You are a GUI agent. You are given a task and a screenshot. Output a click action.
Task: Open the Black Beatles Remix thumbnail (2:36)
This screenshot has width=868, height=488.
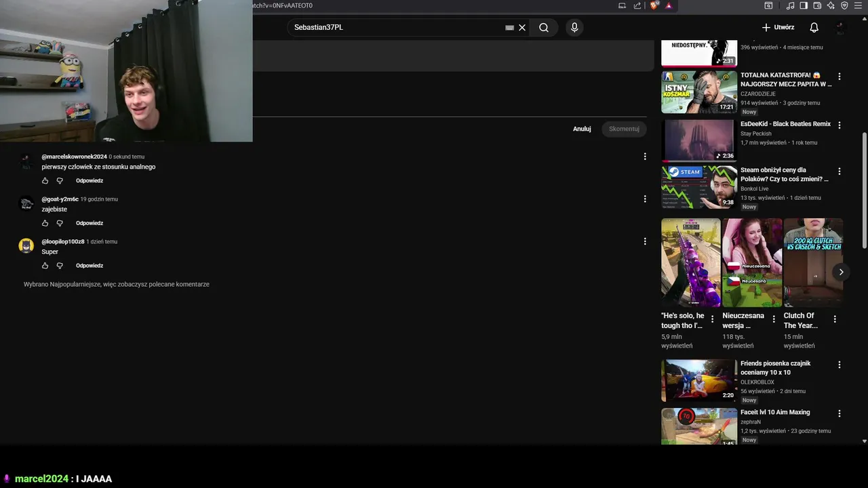pyautogui.click(x=699, y=141)
